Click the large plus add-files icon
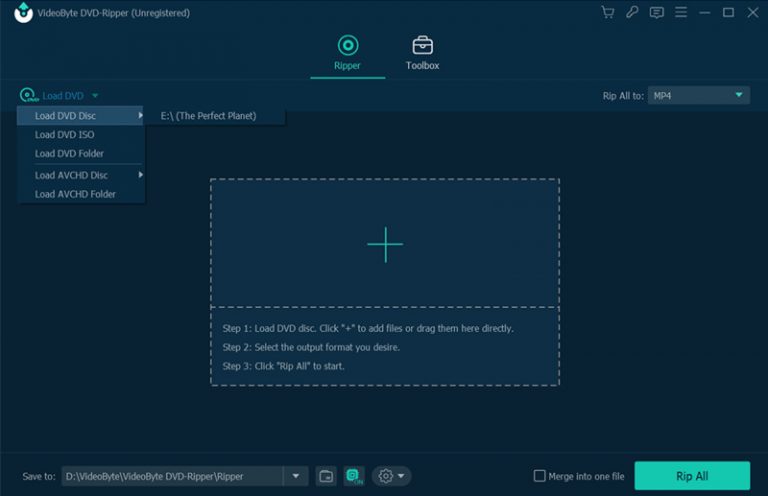Image resolution: width=768 pixels, height=496 pixels. coord(385,244)
